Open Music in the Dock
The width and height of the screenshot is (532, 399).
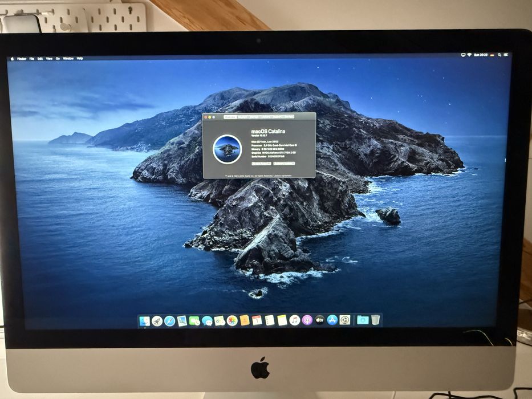click(x=294, y=320)
